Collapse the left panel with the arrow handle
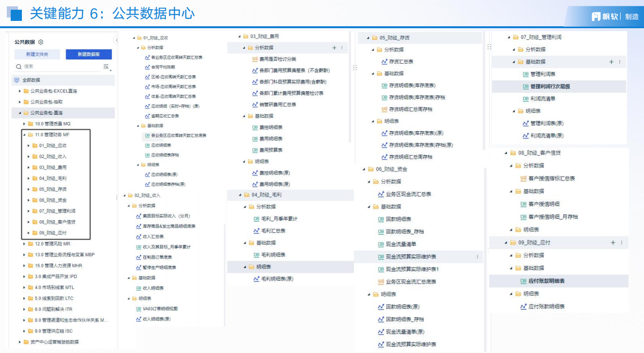The height and width of the screenshot is (353, 644). [x=116, y=40]
